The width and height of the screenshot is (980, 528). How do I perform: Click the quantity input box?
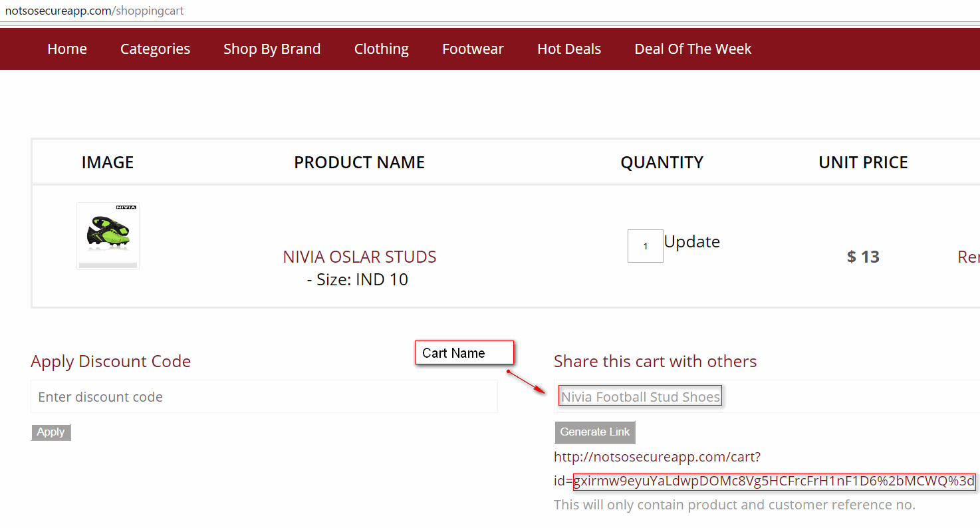point(645,246)
